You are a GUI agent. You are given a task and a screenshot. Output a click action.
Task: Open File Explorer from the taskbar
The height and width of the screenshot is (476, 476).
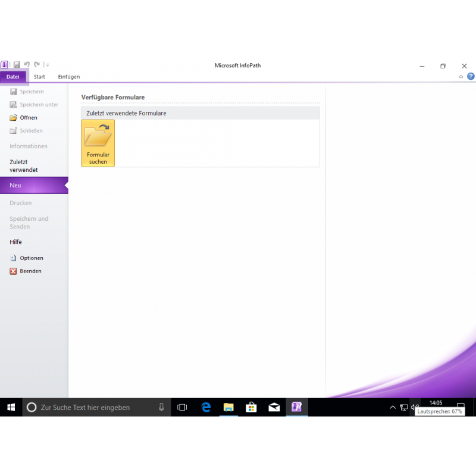tap(228, 408)
